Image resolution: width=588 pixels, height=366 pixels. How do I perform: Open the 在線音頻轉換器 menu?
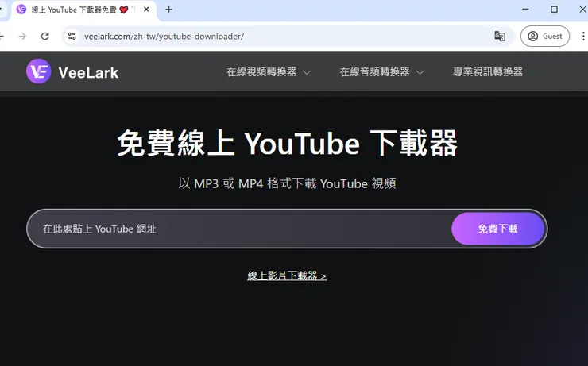click(374, 72)
